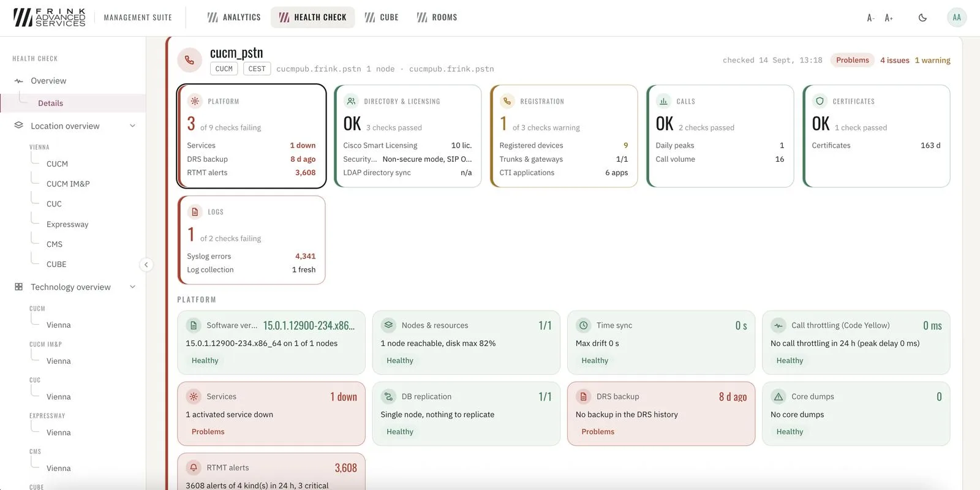Image resolution: width=980 pixels, height=490 pixels.
Task: Click the Platform card gear icon
Action: [195, 101]
